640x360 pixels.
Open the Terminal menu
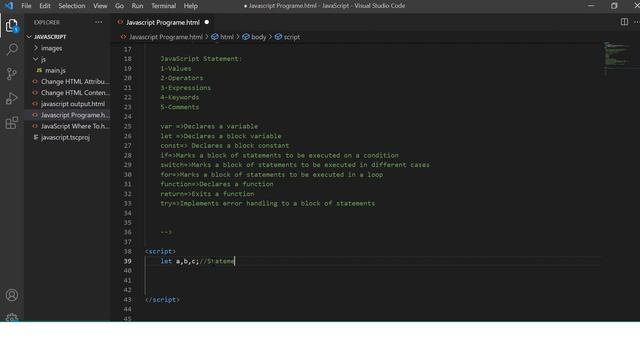click(x=163, y=6)
